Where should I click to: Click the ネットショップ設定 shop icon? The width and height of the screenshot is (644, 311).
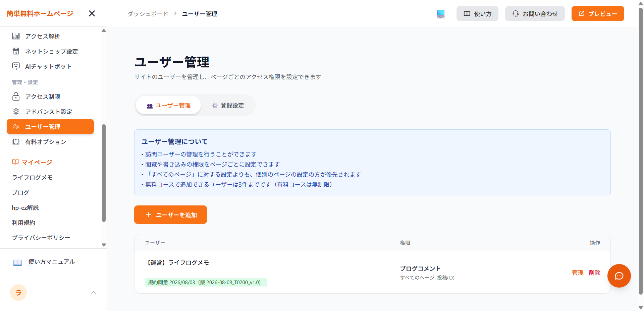click(16, 51)
